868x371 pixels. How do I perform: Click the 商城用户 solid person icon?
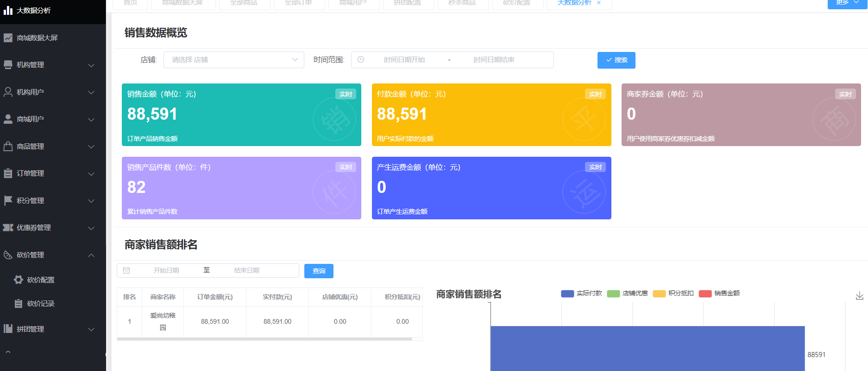click(8, 119)
